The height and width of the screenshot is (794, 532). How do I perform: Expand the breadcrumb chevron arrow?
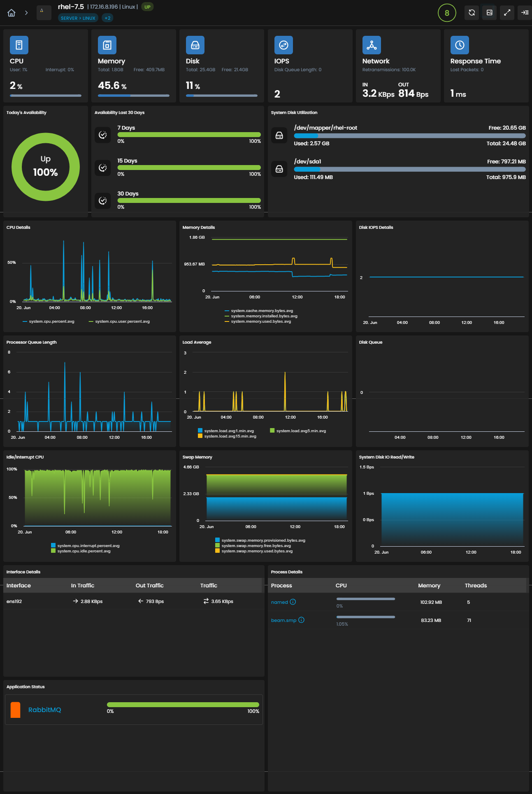point(26,13)
